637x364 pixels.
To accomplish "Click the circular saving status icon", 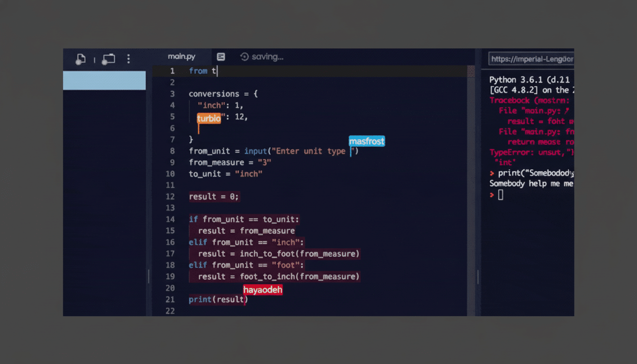I will point(244,56).
